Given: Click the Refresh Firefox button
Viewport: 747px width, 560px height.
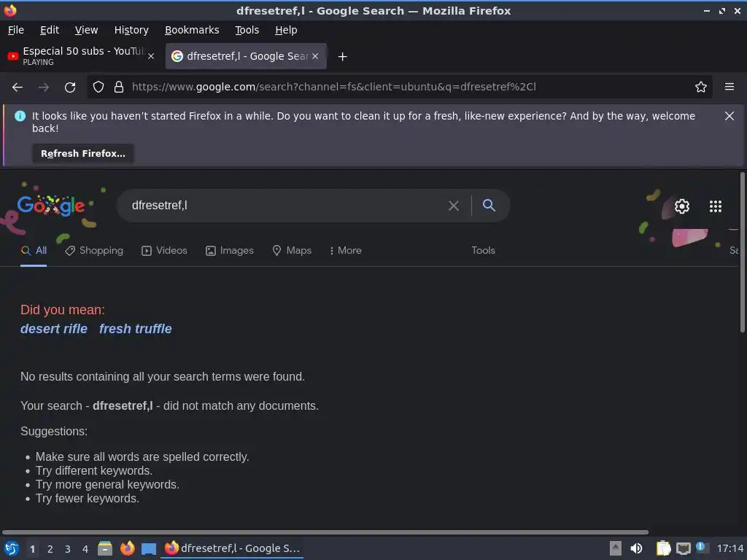Looking at the screenshot, I should (83, 154).
